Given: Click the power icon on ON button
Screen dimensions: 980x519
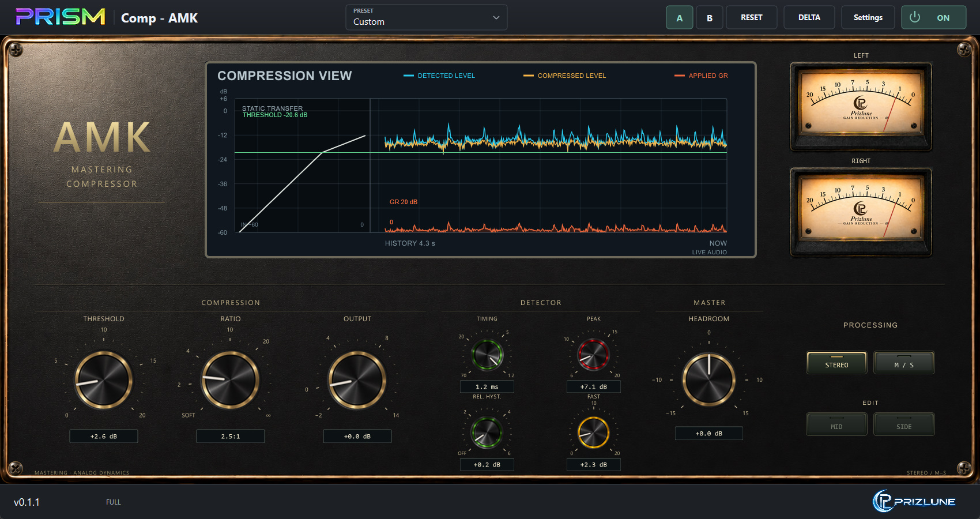Looking at the screenshot, I should point(915,17).
